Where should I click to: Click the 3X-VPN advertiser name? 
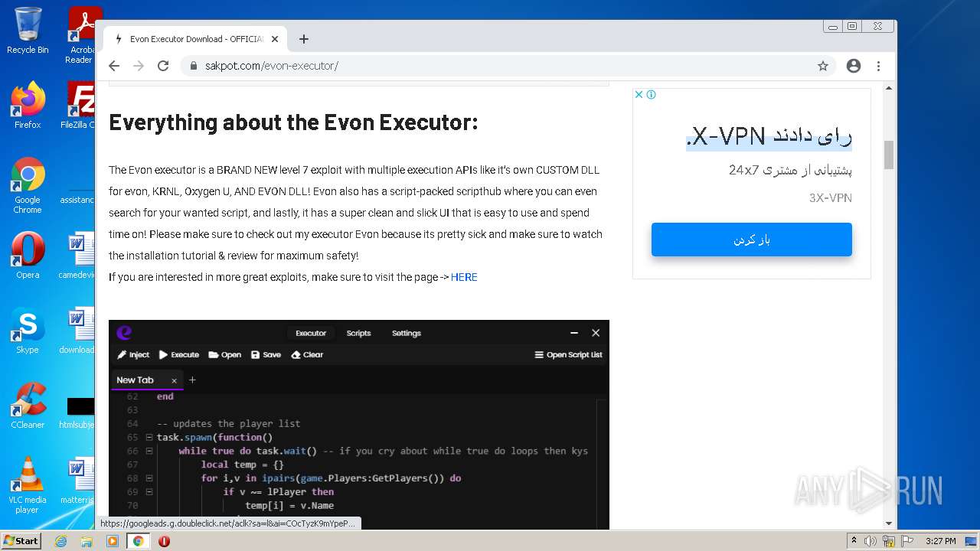831,197
